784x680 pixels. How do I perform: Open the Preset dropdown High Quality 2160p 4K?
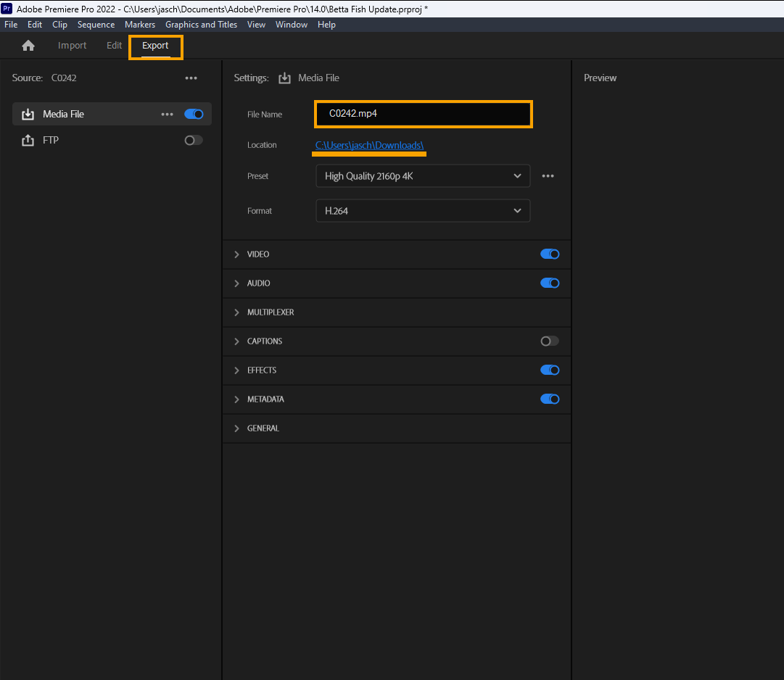coord(423,176)
